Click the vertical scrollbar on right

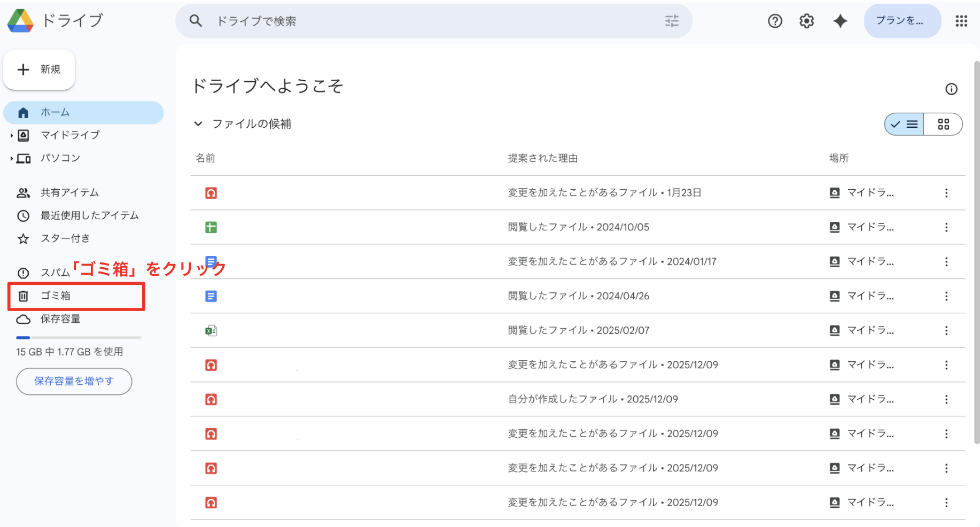977,251
